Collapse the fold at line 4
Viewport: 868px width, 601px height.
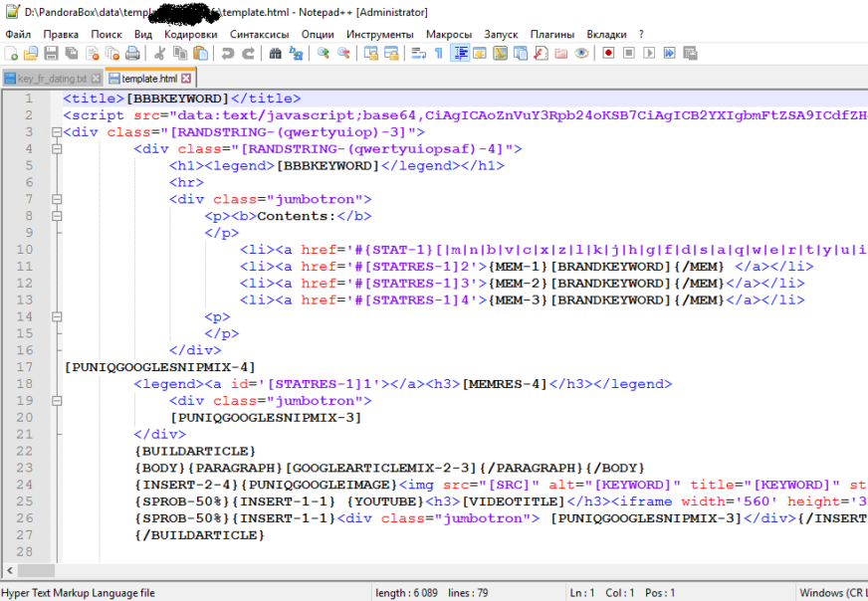[57, 149]
